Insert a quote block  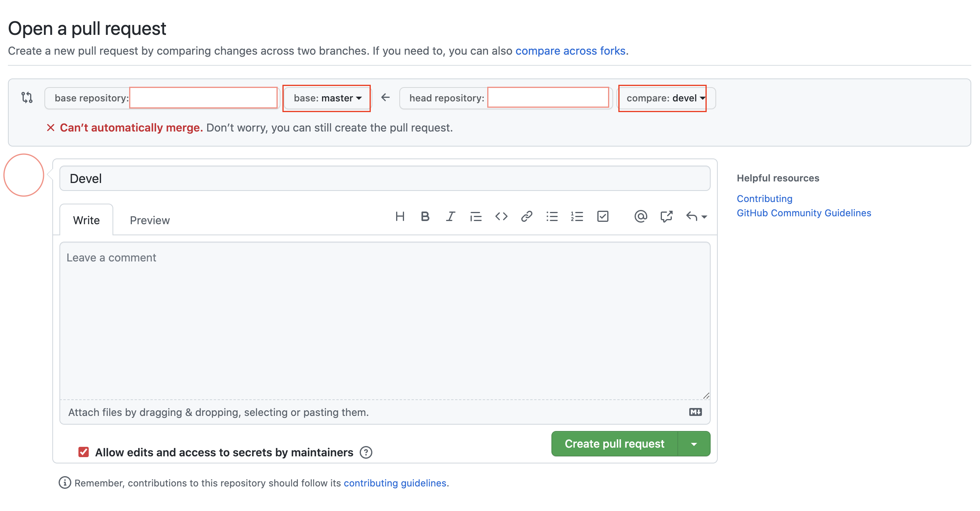click(476, 216)
